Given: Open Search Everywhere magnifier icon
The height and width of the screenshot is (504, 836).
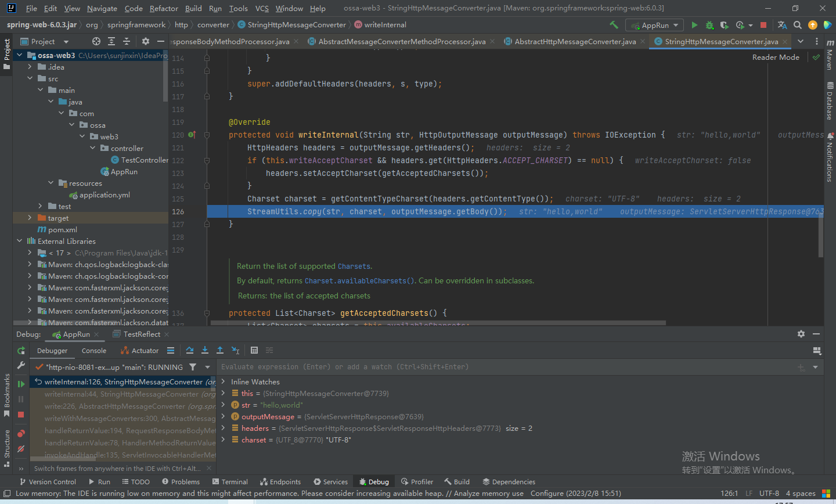Looking at the screenshot, I should tap(798, 25).
